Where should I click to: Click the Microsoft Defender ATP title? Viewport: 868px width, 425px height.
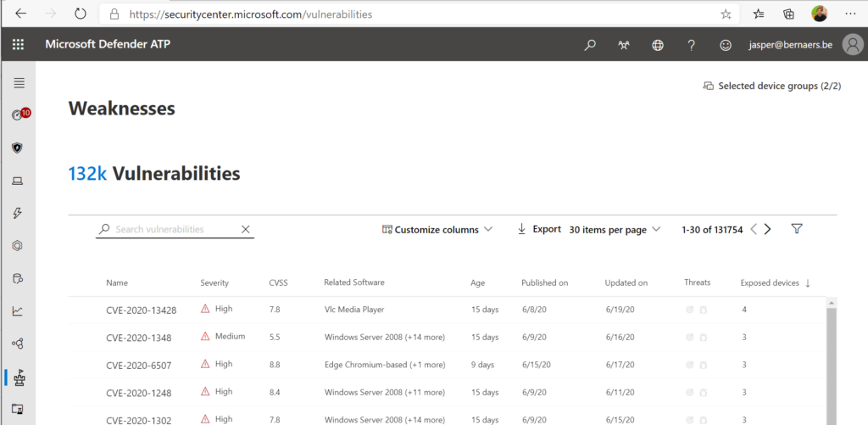pos(108,44)
